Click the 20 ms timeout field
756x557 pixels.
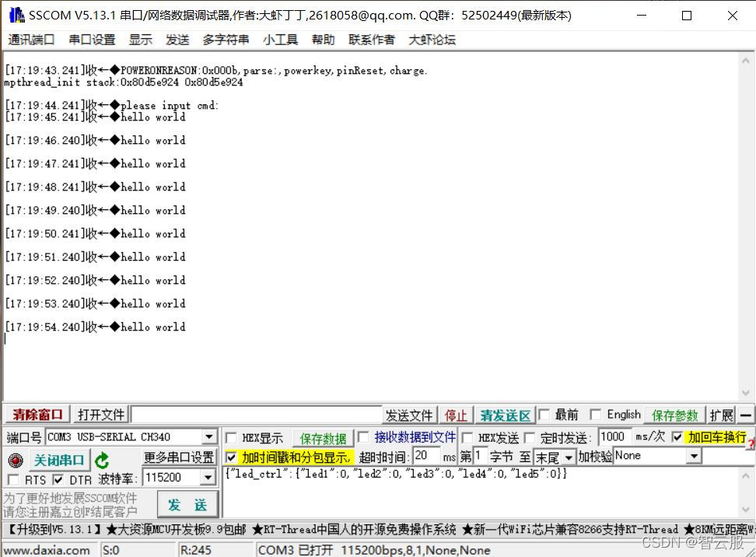pos(427,456)
